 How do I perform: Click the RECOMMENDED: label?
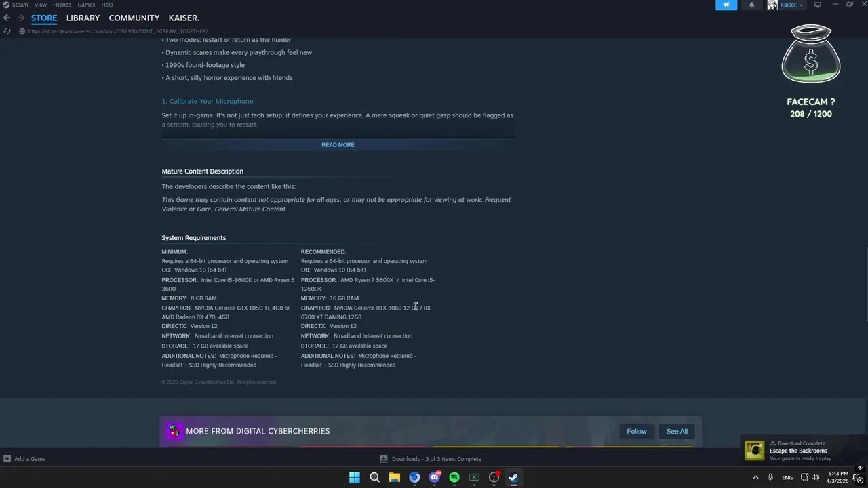coord(323,252)
